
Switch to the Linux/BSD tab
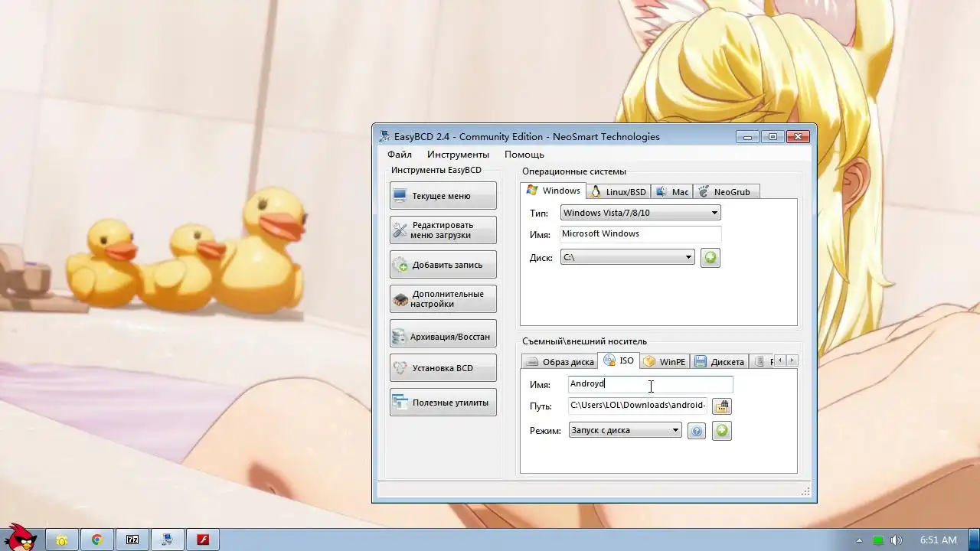[618, 192]
